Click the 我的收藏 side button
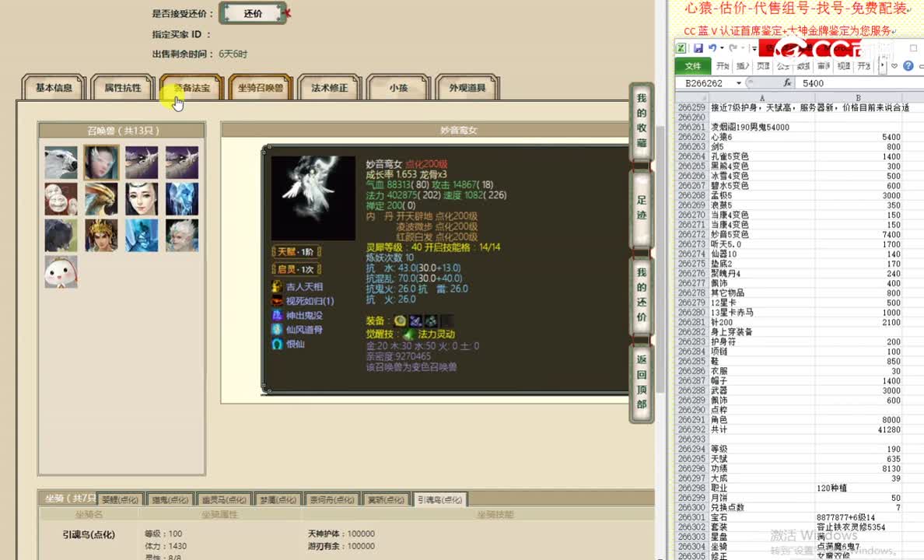 (642, 121)
